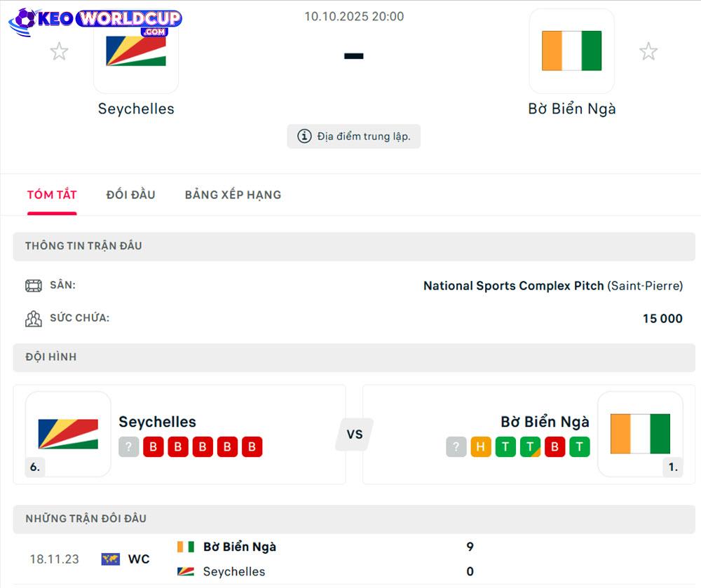The width and height of the screenshot is (701, 588).
Task: Toggle favorite star for Seychelles
Action: point(59,51)
